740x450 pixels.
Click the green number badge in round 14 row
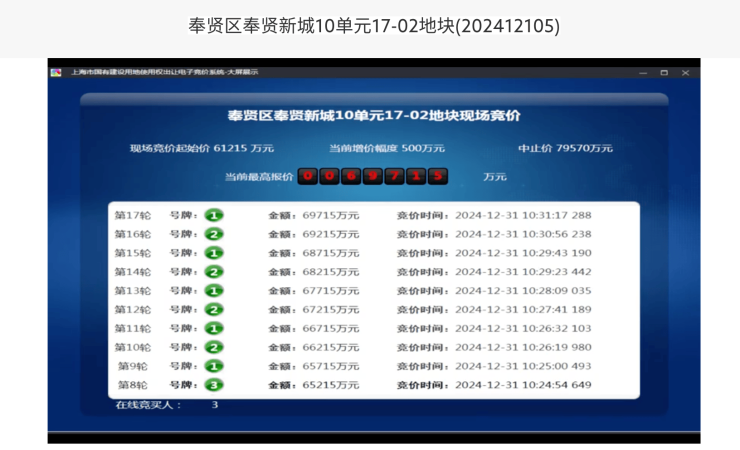214,272
